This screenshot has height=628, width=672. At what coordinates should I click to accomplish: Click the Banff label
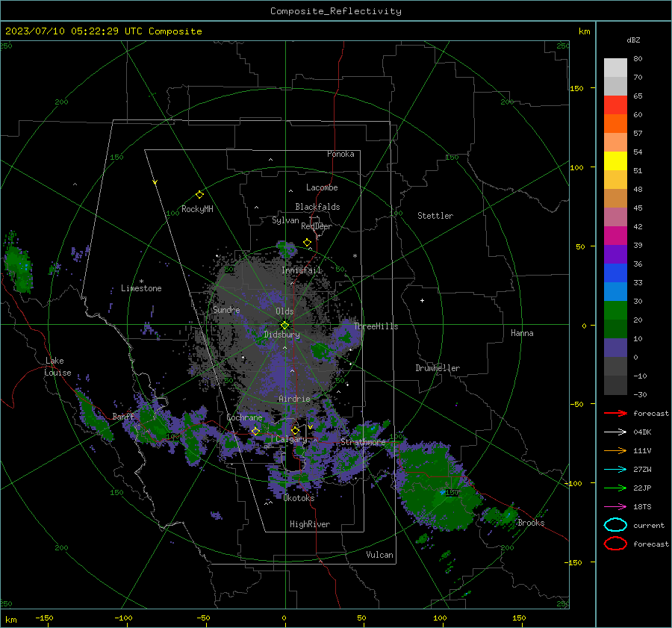[x=123, y=417]
